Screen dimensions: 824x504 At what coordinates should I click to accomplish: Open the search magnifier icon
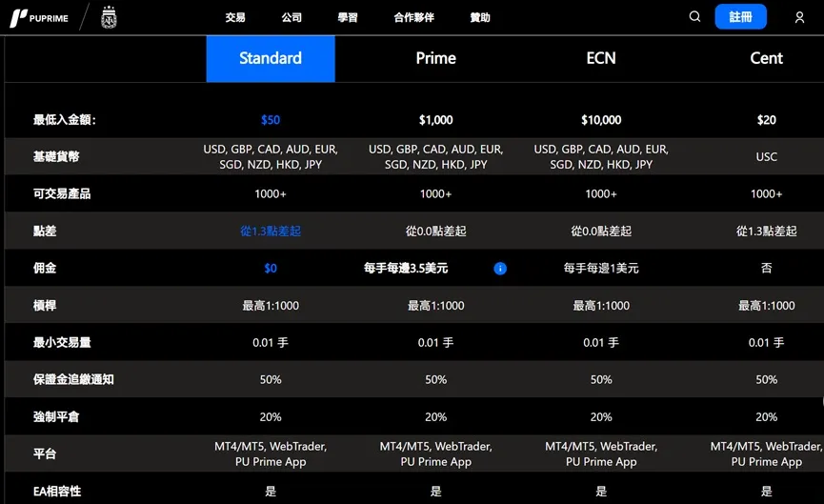pyautogui.click(x=694, y=17)
